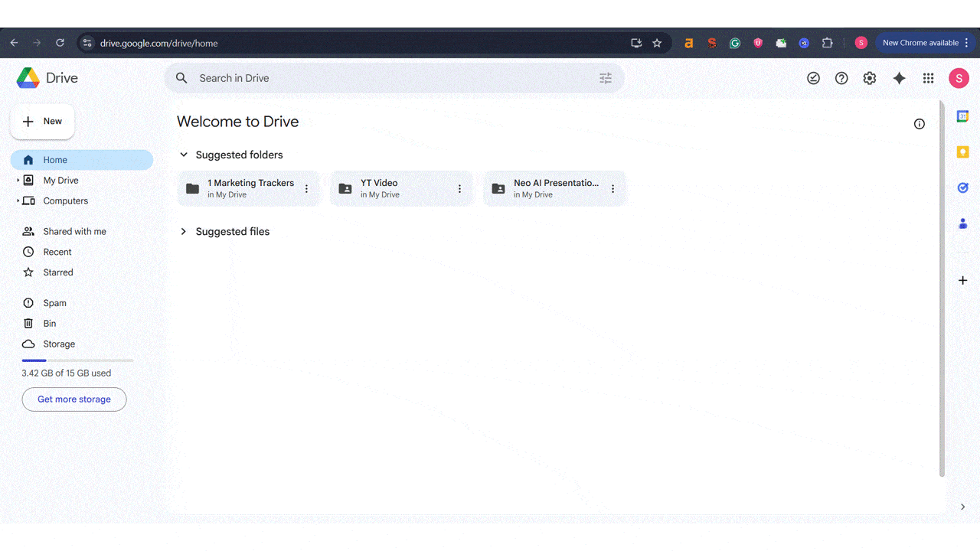Open more options for YT Video folder
Screen dimensions: 980x551
pyautogui.click(x=459, y=188)
